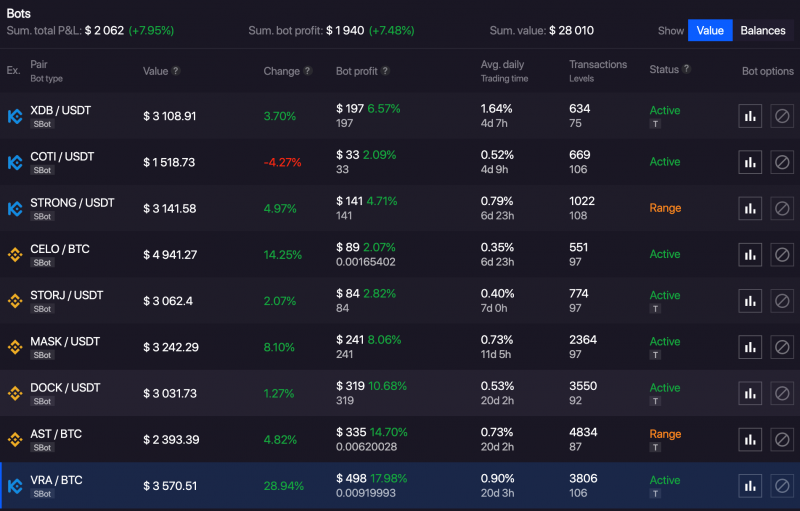Open the XDB / USDT pair
Image resolution: width=800 pixels, height=511 pixels.
coord(61,110)
